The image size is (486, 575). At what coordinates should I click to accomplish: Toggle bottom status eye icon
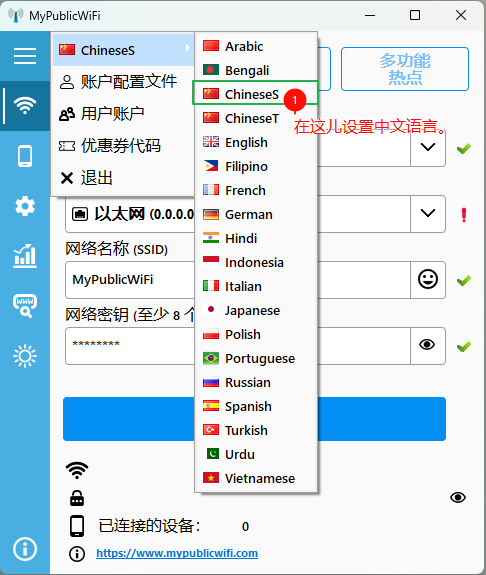[x=458, y=497]
